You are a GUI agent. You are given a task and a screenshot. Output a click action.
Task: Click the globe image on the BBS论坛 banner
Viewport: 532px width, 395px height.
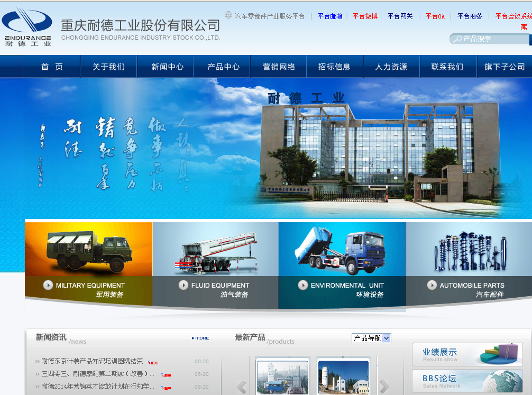coord(502,381)
